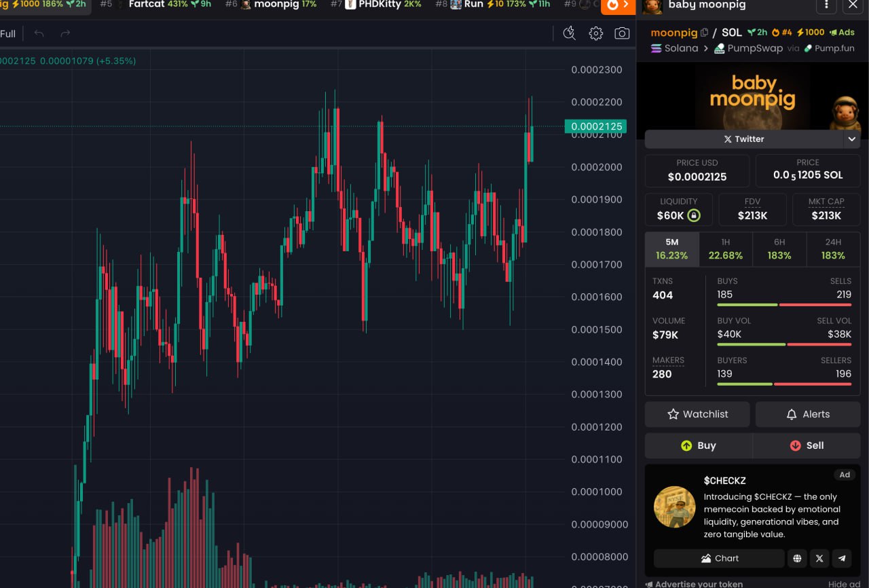Click the FDV $213K box
Viewport: 869px width, 588px height.
(752, 209)
